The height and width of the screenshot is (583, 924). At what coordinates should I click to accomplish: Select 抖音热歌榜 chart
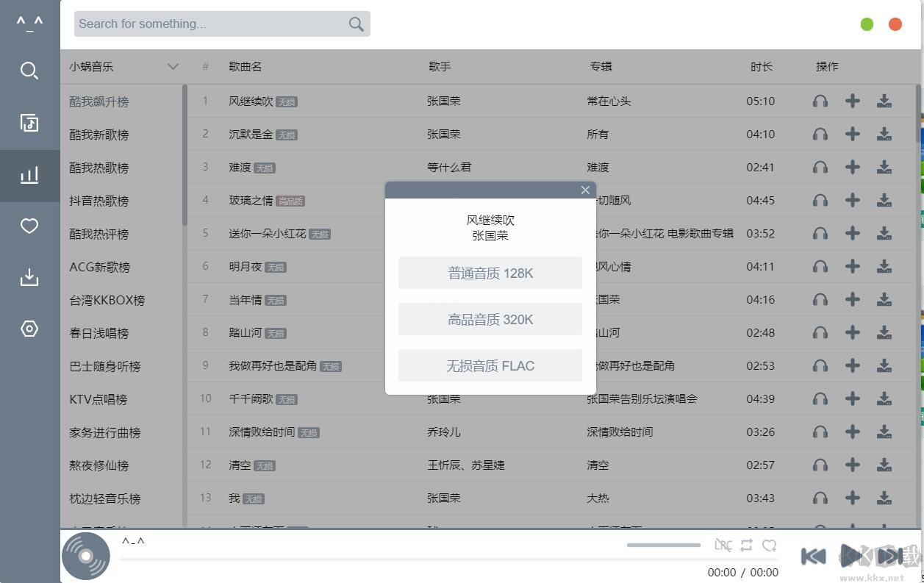(99, 201)
